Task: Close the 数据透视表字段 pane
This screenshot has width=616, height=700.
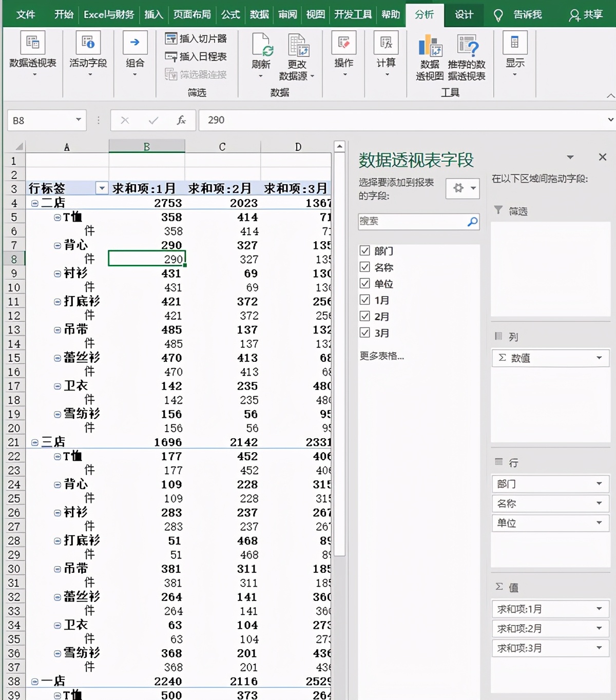Action: [603, 157]
